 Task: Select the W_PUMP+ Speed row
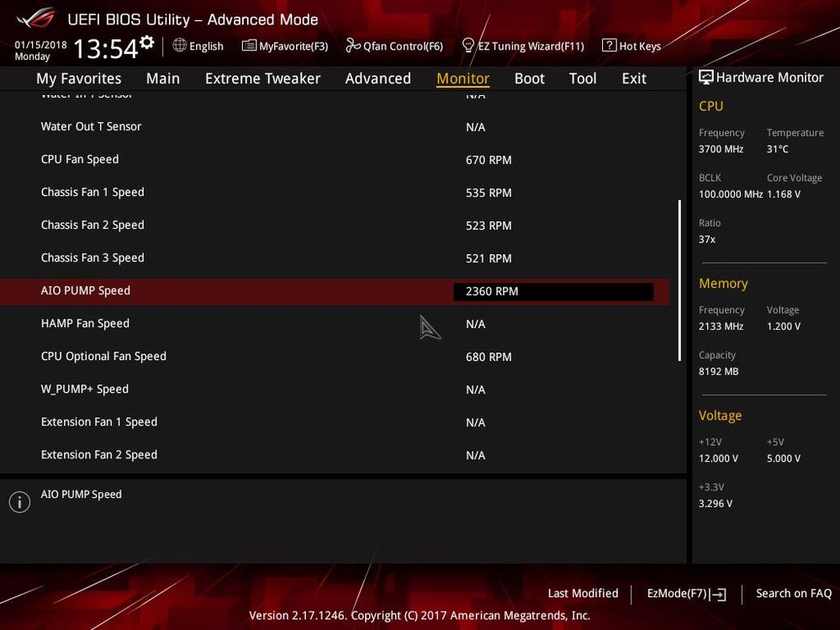click(335, 389)
